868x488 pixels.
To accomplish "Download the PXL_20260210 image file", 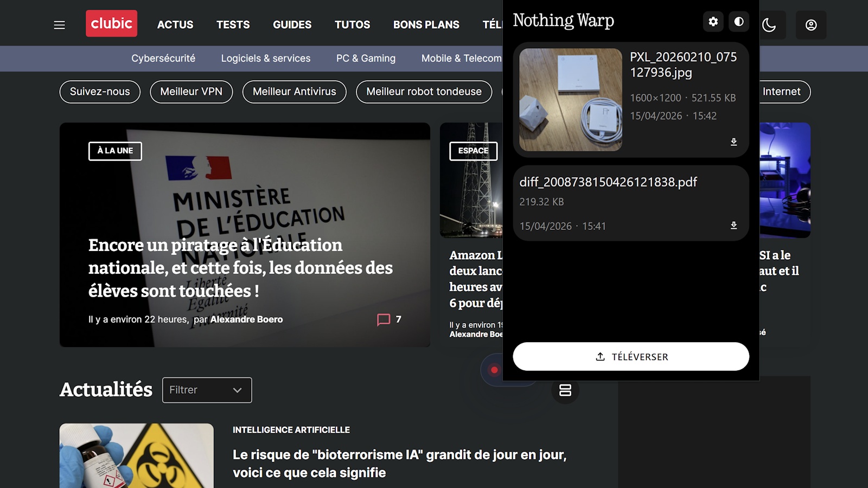I will [x=733, y=142].
